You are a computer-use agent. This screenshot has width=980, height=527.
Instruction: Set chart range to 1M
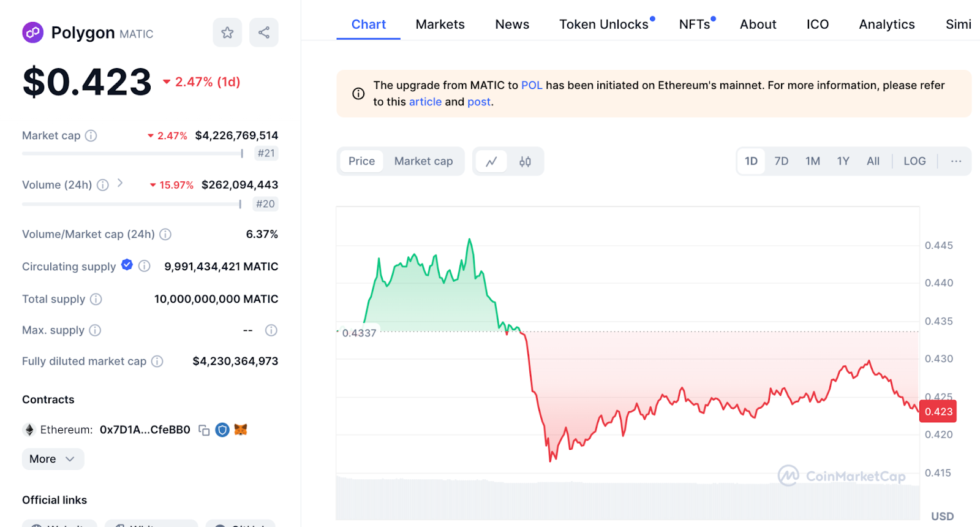813,161
